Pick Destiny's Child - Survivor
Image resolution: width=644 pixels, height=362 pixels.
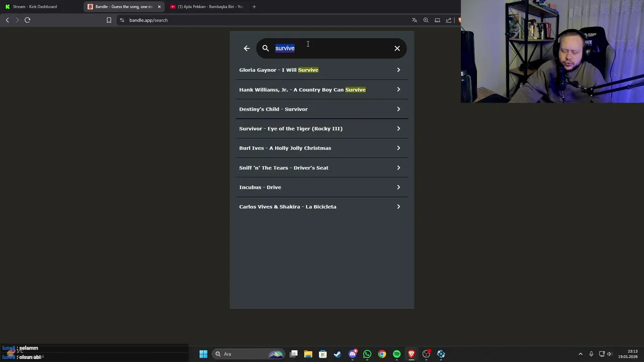click(x=322, y=109)
